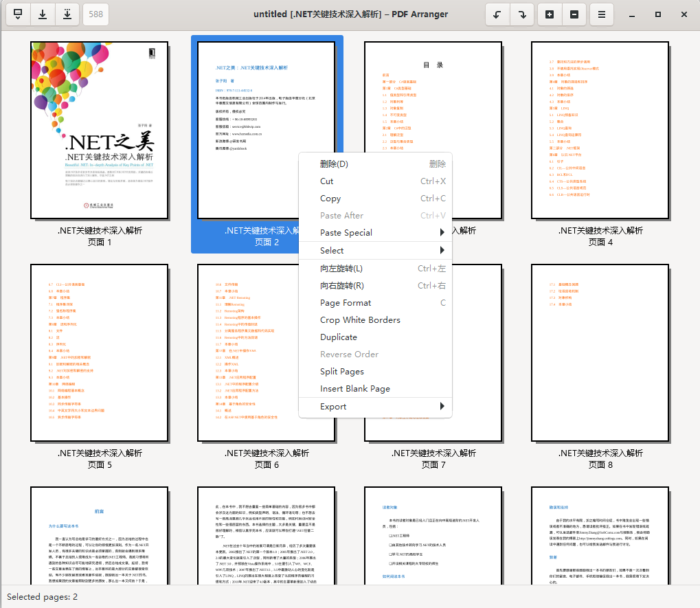Select the cover page 1 thumbnail
This screenshot has height=608, width=700.
[100, 131]
